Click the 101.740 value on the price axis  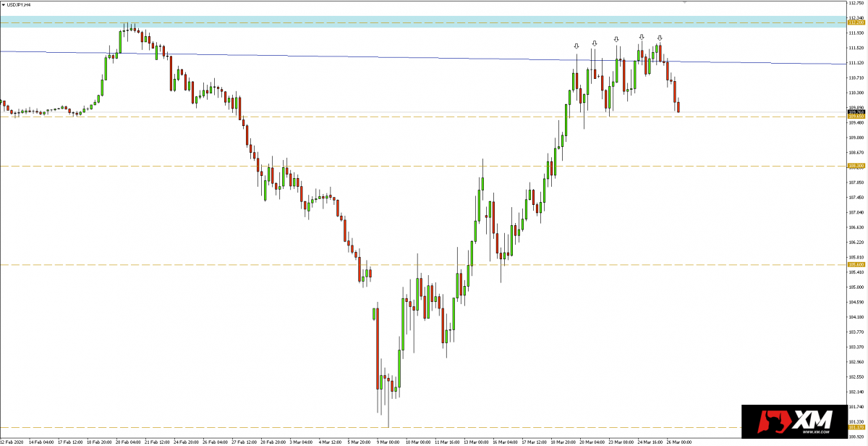(857, 406)
